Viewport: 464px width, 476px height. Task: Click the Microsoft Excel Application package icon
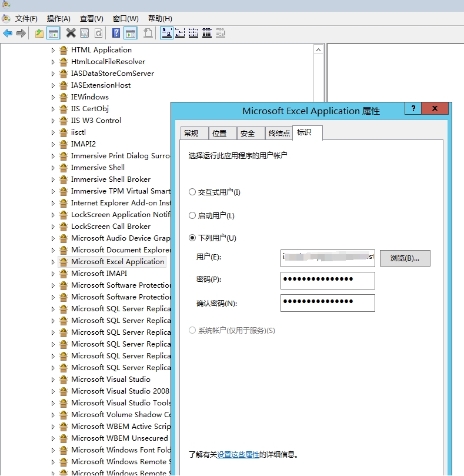click(x=64, y=262)
